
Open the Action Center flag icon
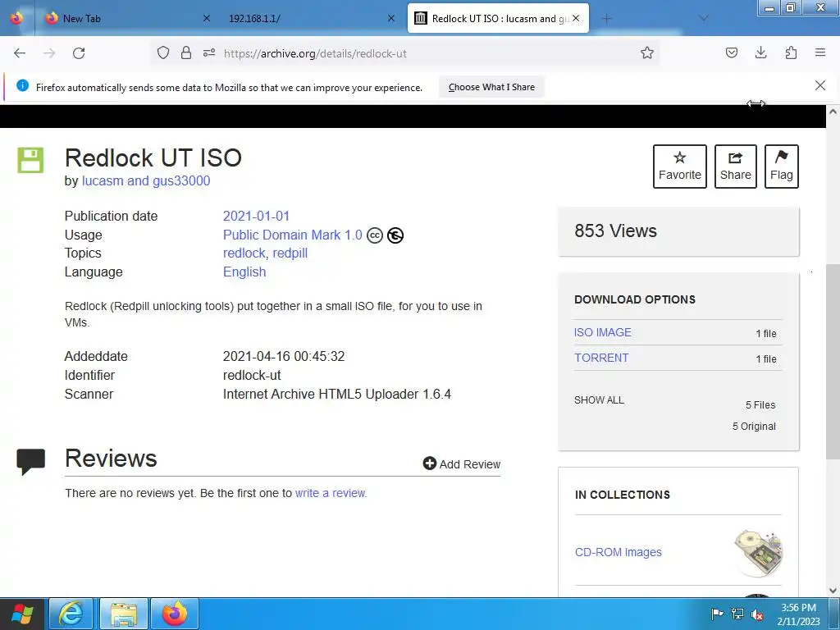717,614
